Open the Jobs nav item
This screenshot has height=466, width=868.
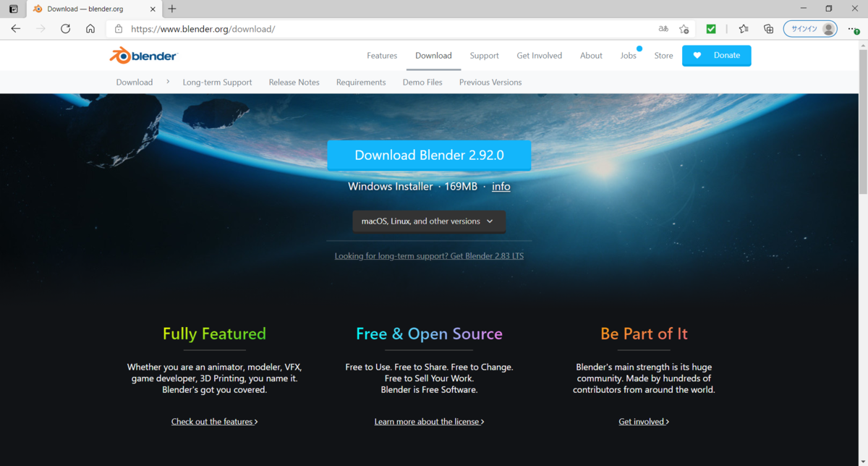coord(628,56)
